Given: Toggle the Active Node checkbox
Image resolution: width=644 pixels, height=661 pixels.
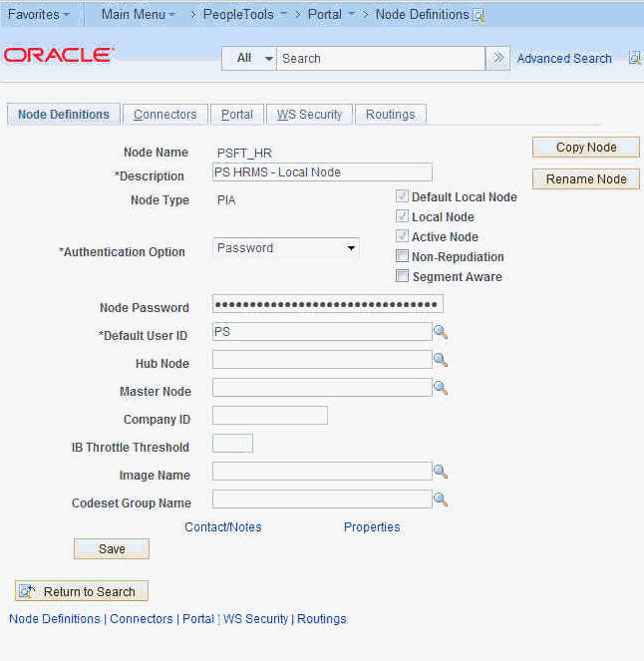Looking at the screenshot, I should click(x=402, y=235).
